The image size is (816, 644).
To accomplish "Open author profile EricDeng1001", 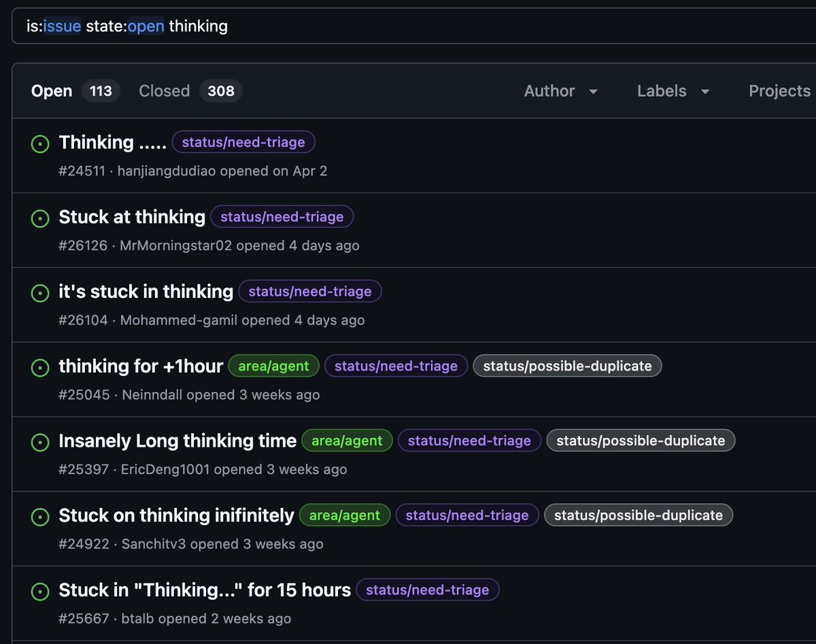I will tap(165, 470).
